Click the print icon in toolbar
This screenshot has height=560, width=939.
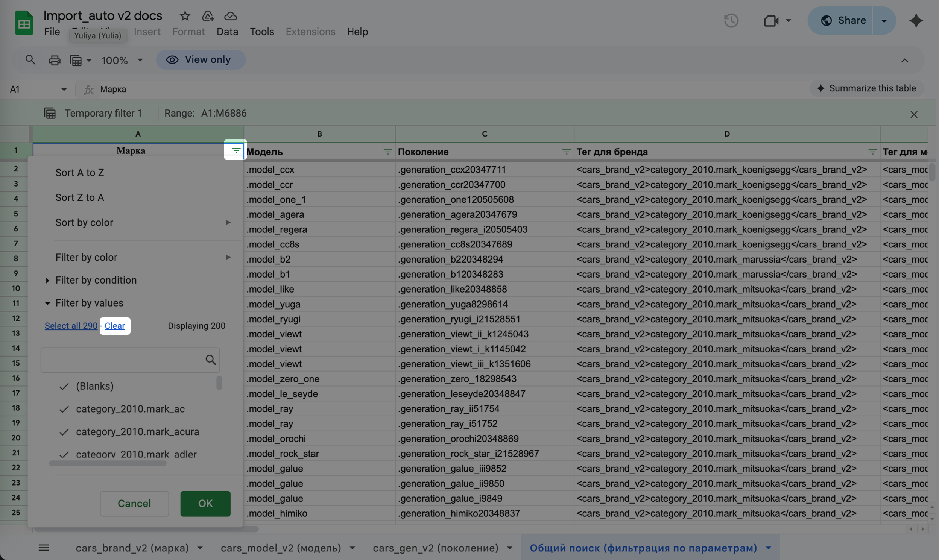click(x=55, y=60)
